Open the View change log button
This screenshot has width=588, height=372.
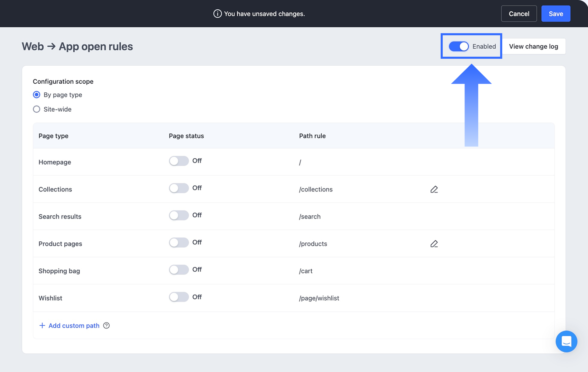click(533, 46)
